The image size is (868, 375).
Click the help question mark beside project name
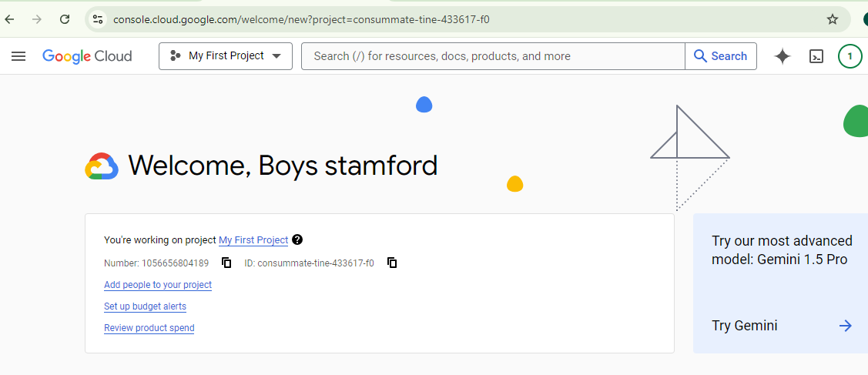pos(297,239)
